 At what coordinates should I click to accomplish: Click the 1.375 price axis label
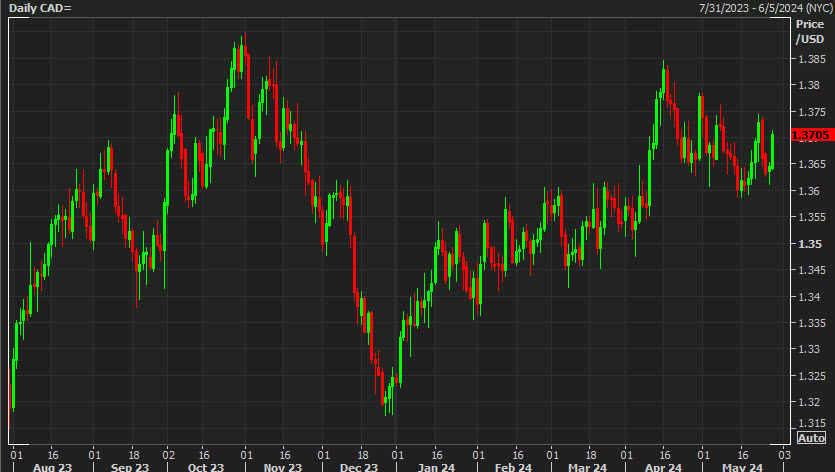coord(812,112)
